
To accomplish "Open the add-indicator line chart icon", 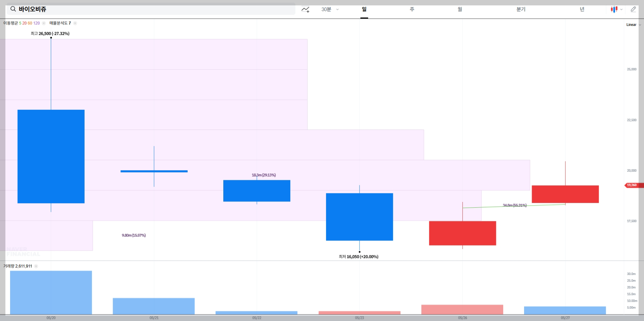I will [305, 9].
